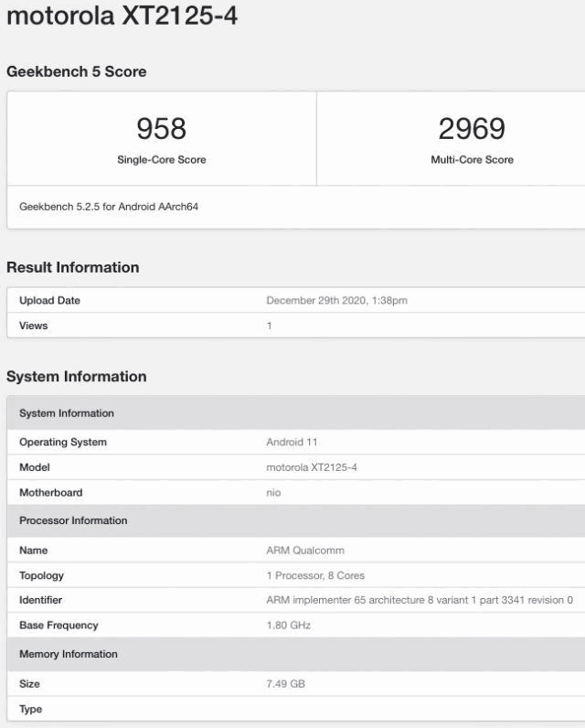Click the 'Identifier' row label
The width and height of the screenshot is (585, 728).
[x=40, y=600]
